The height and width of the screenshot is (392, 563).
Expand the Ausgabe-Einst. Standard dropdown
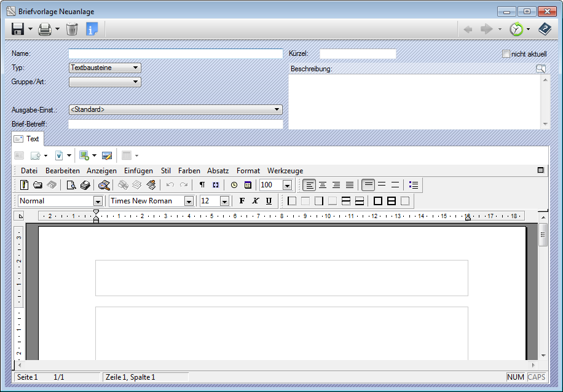(175, 109)
